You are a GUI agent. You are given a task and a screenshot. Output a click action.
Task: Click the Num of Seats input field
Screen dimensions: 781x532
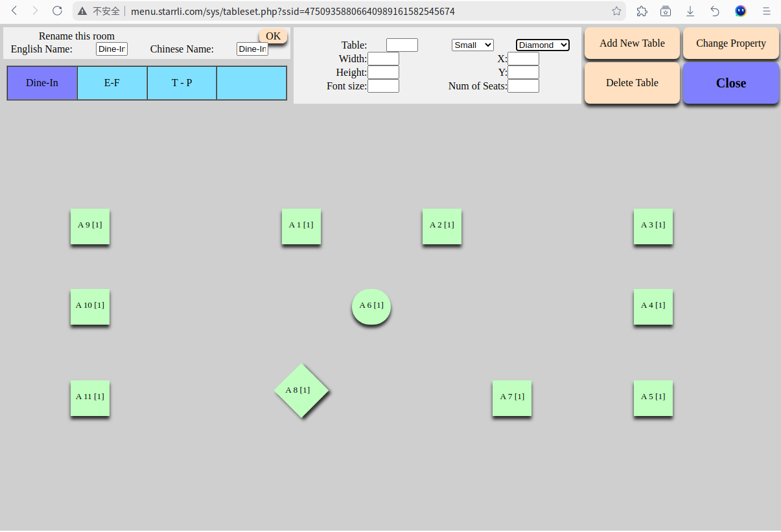[x=523, y=86]
